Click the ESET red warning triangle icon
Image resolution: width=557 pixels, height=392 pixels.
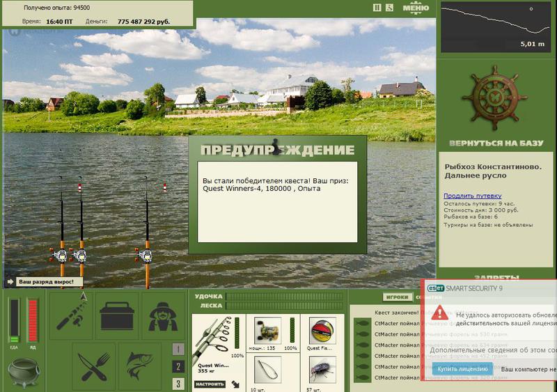point(440,313)
